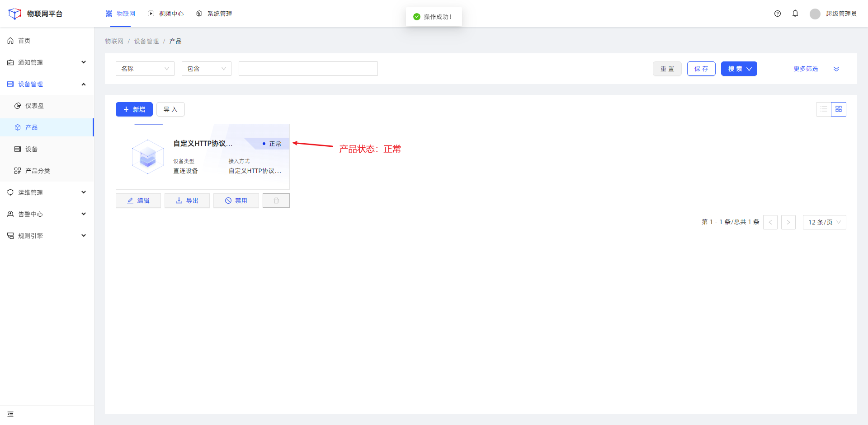This screenshot has width=868, height=425.
Task: Open the 包含 condition dropdown
Action: [x=207, y=69]
